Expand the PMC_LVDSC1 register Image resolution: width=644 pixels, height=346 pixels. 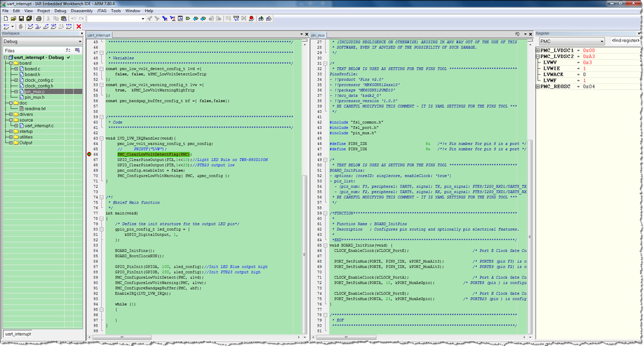tap(538, 50)
